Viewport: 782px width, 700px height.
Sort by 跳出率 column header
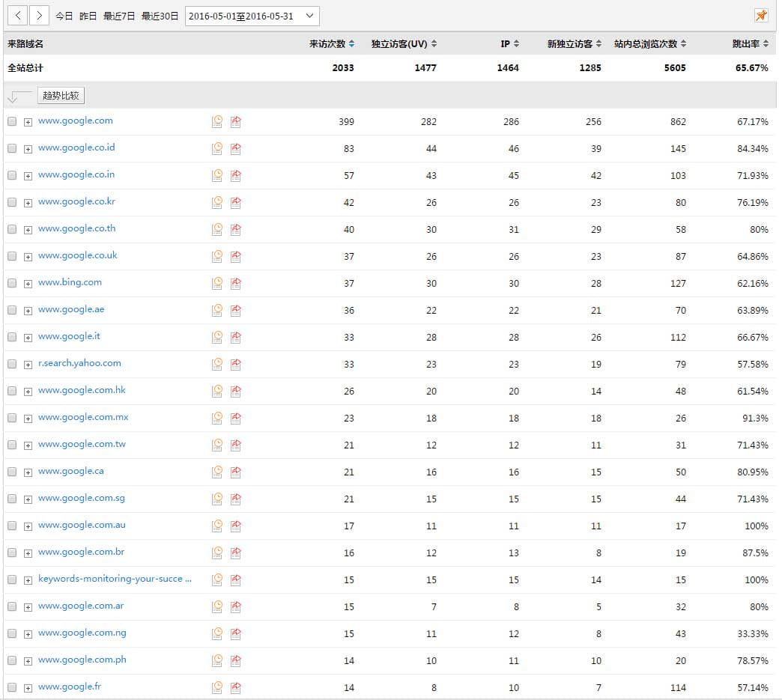[x=750, y=44]
